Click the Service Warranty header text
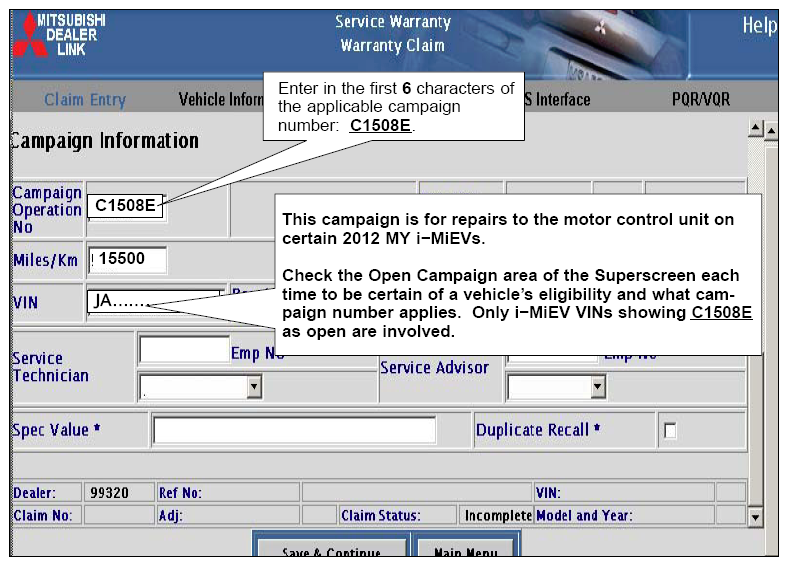This screenshot has width=788, height=566. (393, 22)
